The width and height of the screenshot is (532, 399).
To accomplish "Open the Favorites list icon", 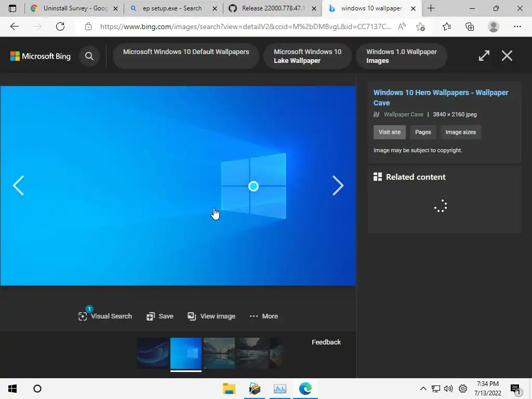I will click(x=447, y=26).
